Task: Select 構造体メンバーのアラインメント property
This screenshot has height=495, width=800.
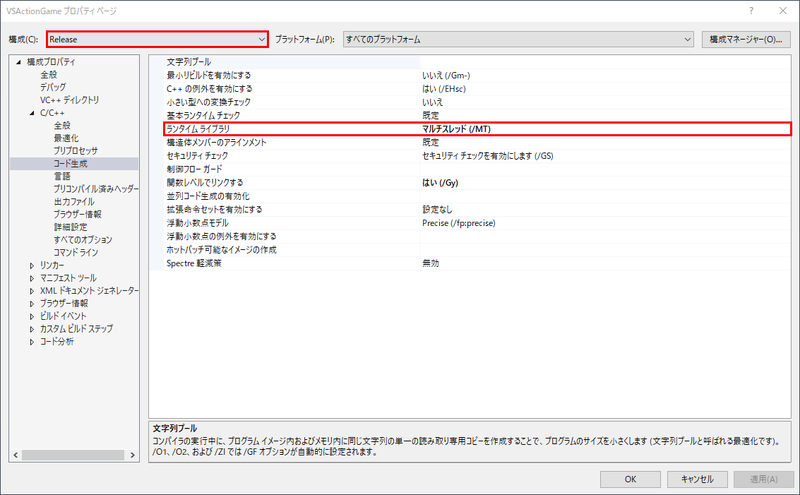Action: point(216,142)
